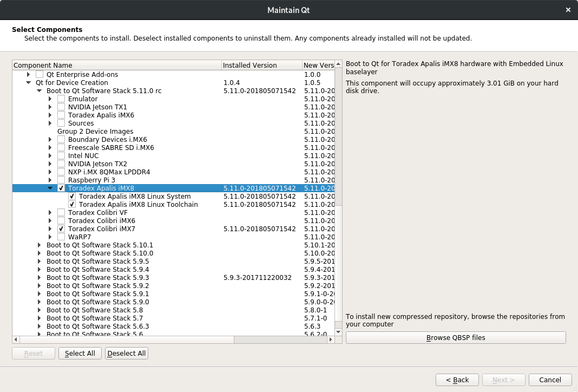The width and height of the screenshot is (578, 392).
Task: Enable NXP i.MX 8QMax LPDDR4 checkbox
Action: click(x=61, y=172)
